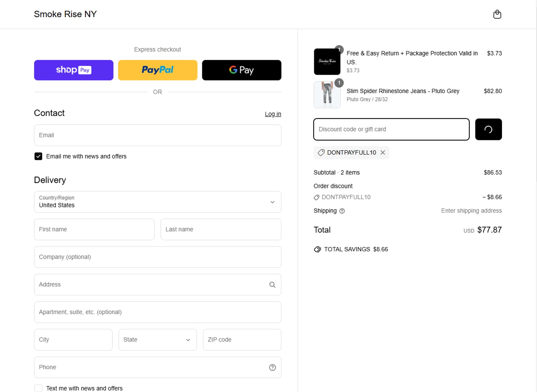Click the Pluto Grey / 28/32 variant text
This screenshot has width=537, height=392.
pos(367,100)
